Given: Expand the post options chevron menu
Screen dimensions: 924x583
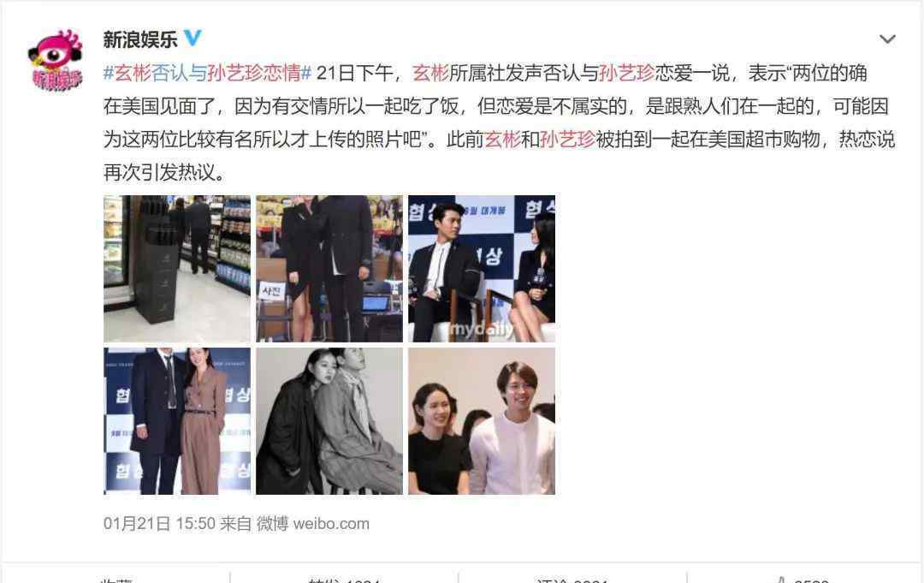Looking at the screenshot, I should (x=887, y=39).
